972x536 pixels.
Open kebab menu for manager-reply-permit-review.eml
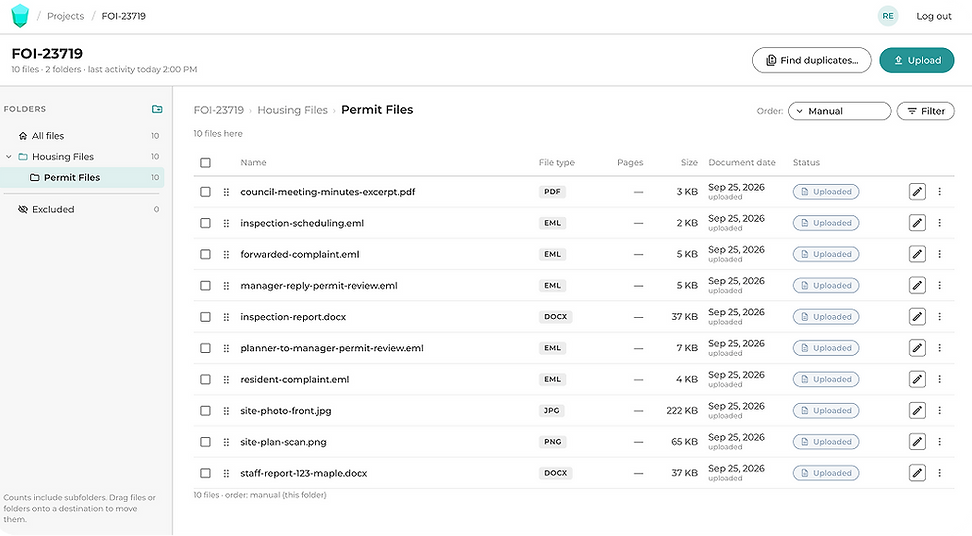940,286
